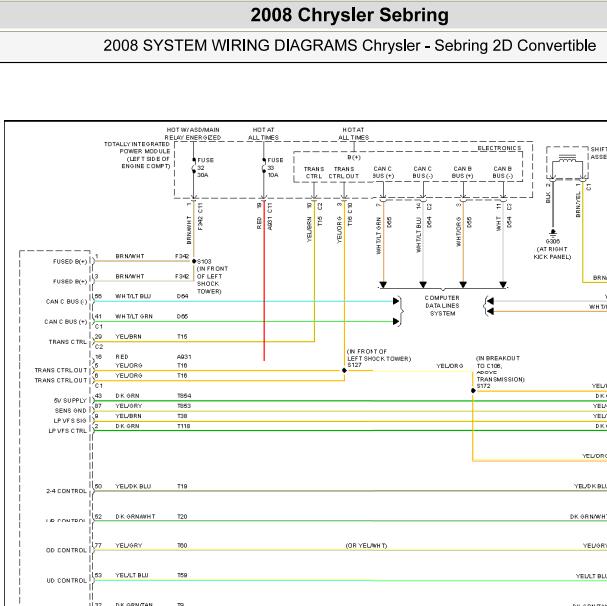This screenshot has height=606, width=607.
Task: Click the 'UD CONTROL' pin label
Action: pyautogui.click(x=67, y=580)
